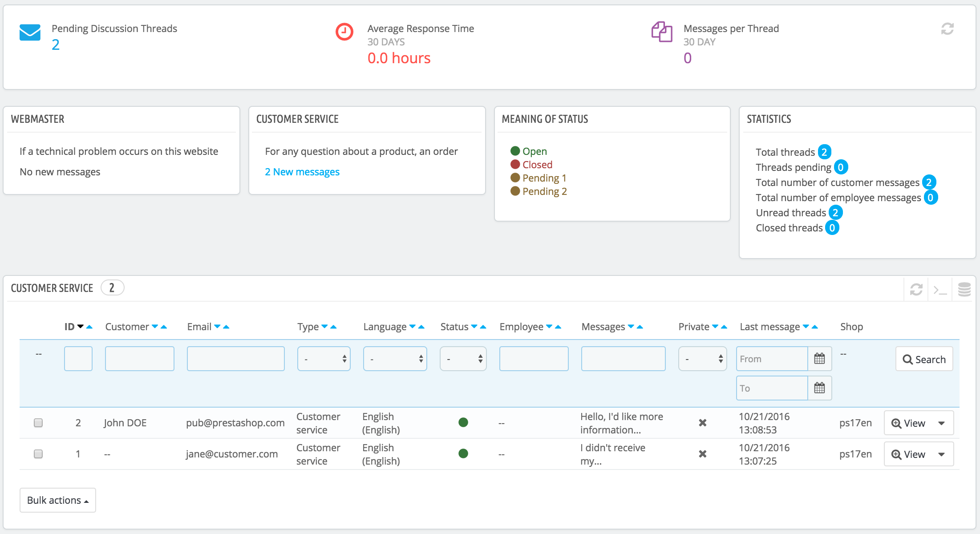Image resolution: width=980 pixels, height=534 pixels.
Task: Click the Private X icon for John DOE
Action: coord(702,423)
